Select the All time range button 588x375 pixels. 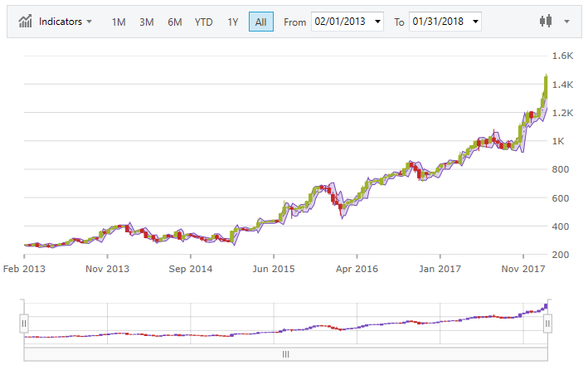coord(260,22)
